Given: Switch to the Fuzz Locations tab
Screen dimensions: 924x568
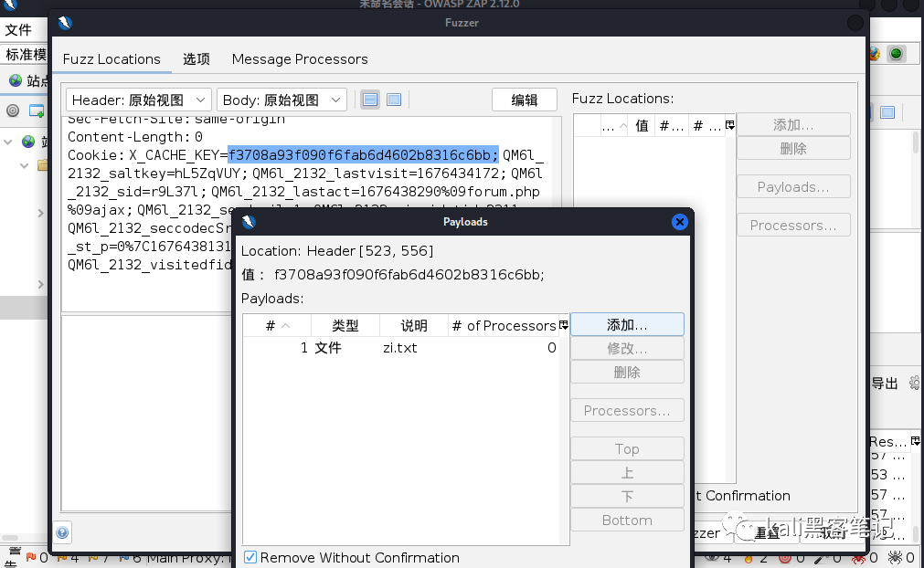Looking at the screenshot, I should click(x=112, y=59).
